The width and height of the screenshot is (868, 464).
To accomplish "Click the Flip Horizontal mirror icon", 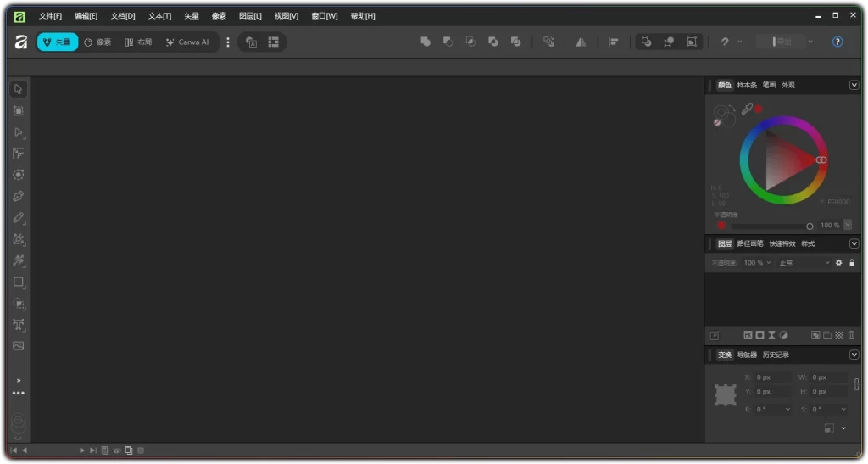I will pyautogui.click(x=581, y=42).
